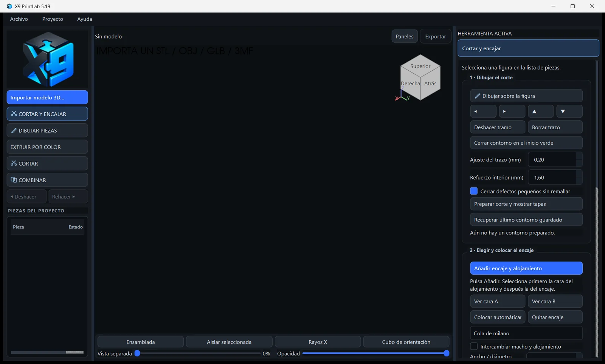Viewport: 605px width, 364px height.
Task: Click Dibujar sobre la figura pencil button
Action: click(526, 96)
